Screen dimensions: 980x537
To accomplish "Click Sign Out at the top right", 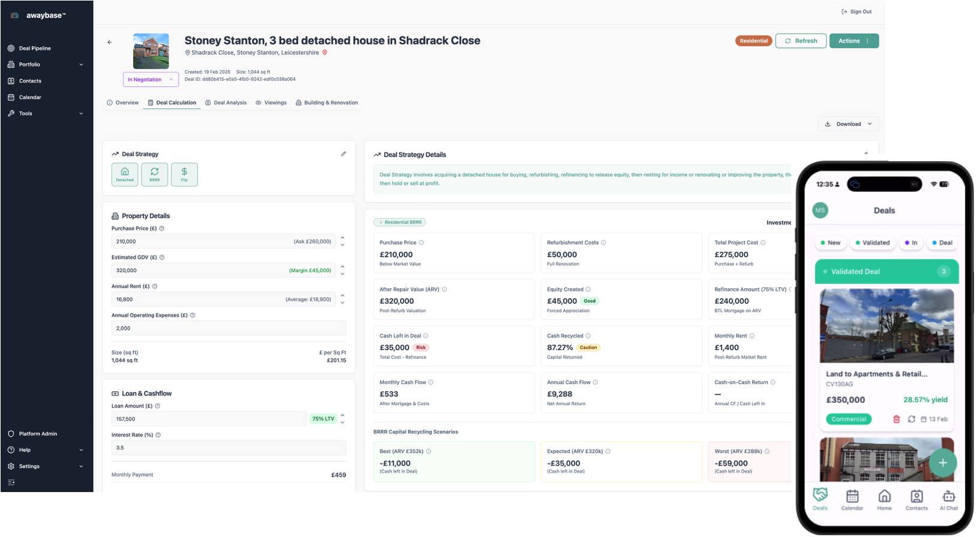I will pos(856,12).
